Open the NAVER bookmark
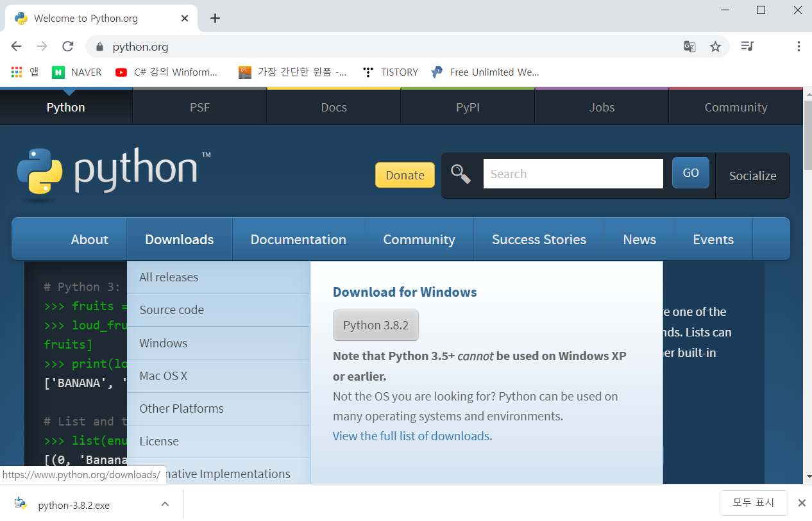Screen dimensions: 812x521 tap(77, 72)
